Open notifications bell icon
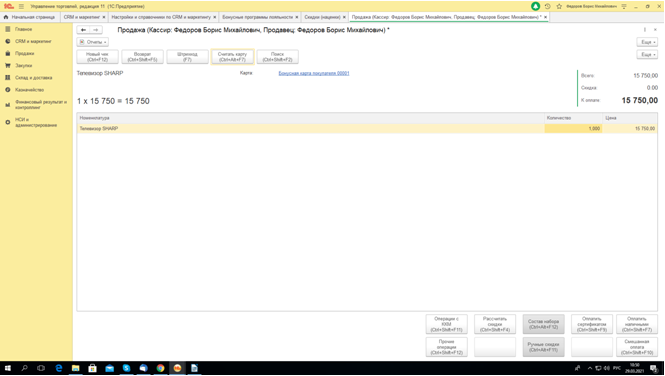665x376 pixels. click(536, 6)
